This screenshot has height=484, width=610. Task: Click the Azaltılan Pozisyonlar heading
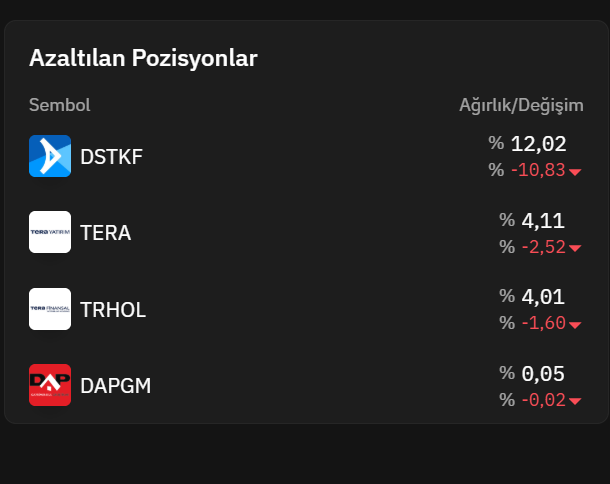pyautogui.click(x=143, y=58)
